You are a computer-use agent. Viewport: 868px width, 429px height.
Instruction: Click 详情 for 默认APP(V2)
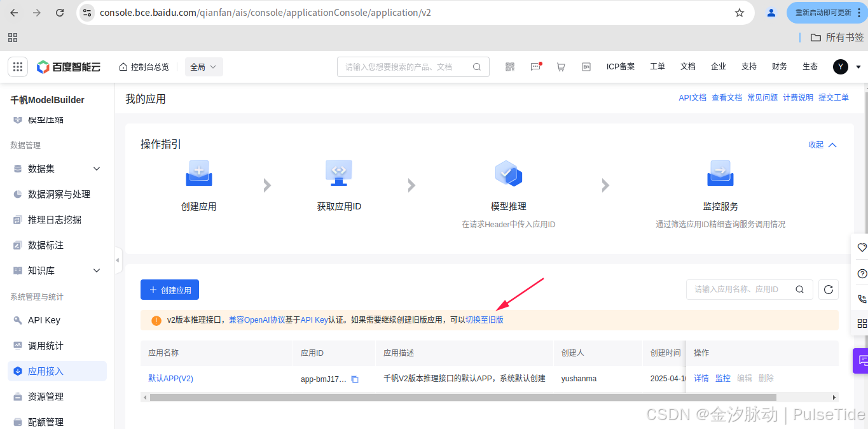pos(701,378)
